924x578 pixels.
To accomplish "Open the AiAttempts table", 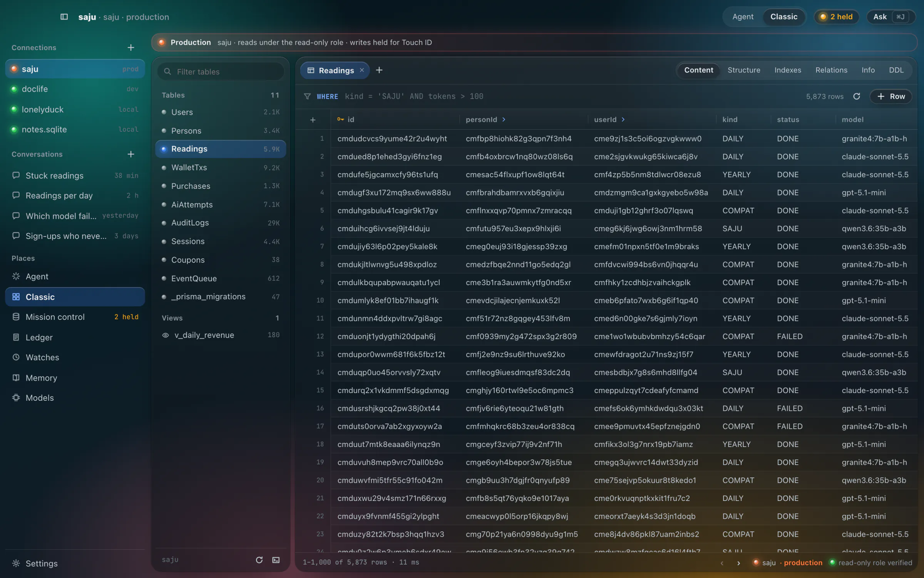I will tap(221, 205).
